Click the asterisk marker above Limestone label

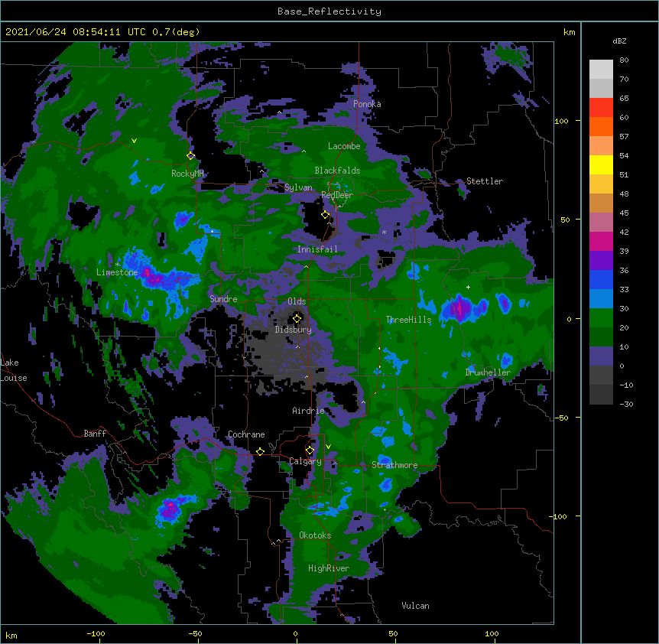tap(118, 265)
